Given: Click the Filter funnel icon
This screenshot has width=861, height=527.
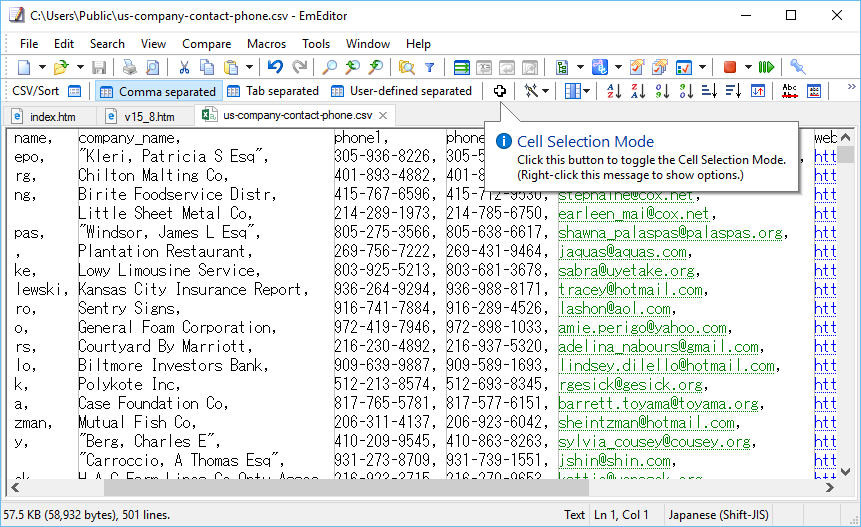Looking at the screenshot, I should click(430, 68).
